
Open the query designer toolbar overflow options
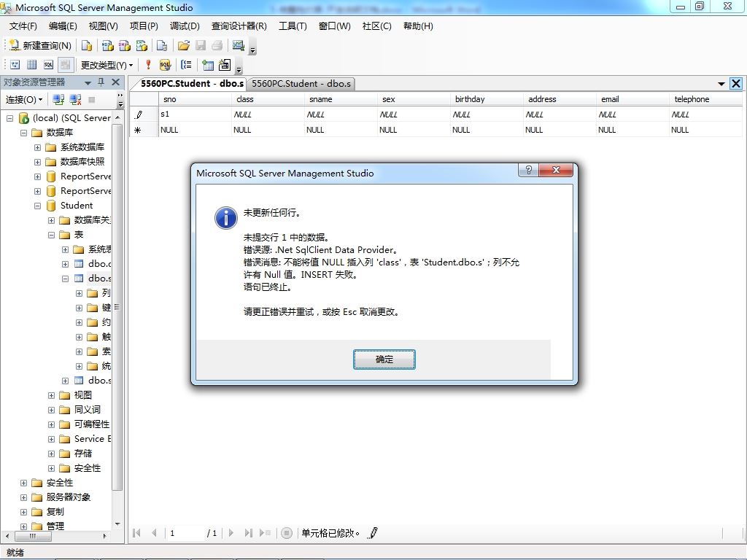(239, 68)
